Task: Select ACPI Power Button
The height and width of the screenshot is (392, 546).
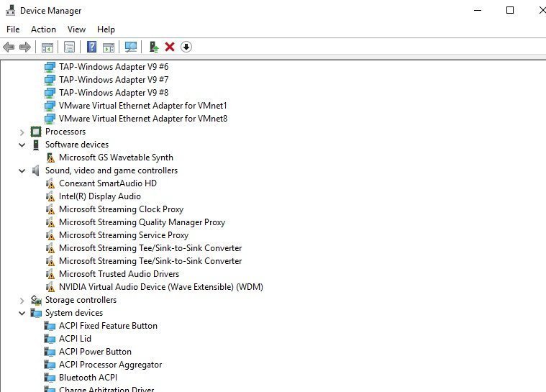Action: (x=95, y=352)
